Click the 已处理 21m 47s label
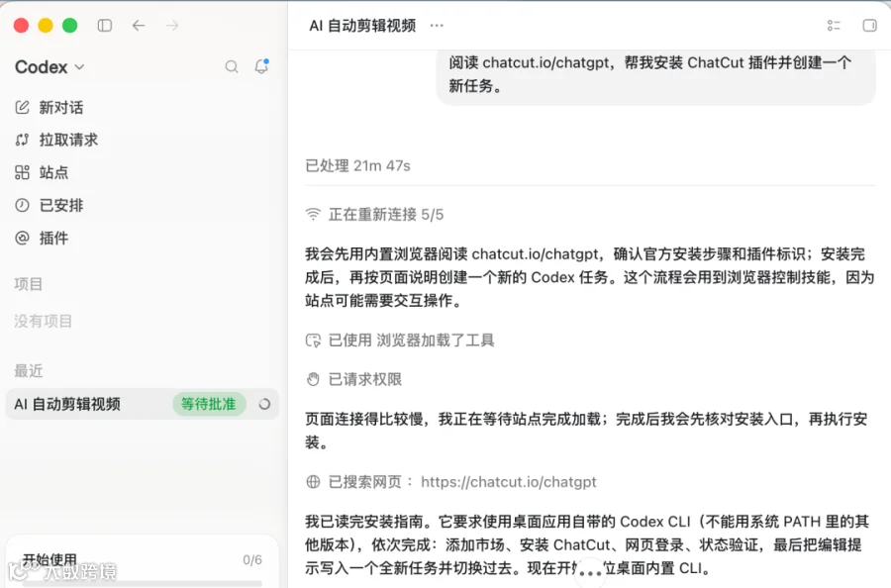The width and height of the screenshot is (891, 588). coord(358,166)
